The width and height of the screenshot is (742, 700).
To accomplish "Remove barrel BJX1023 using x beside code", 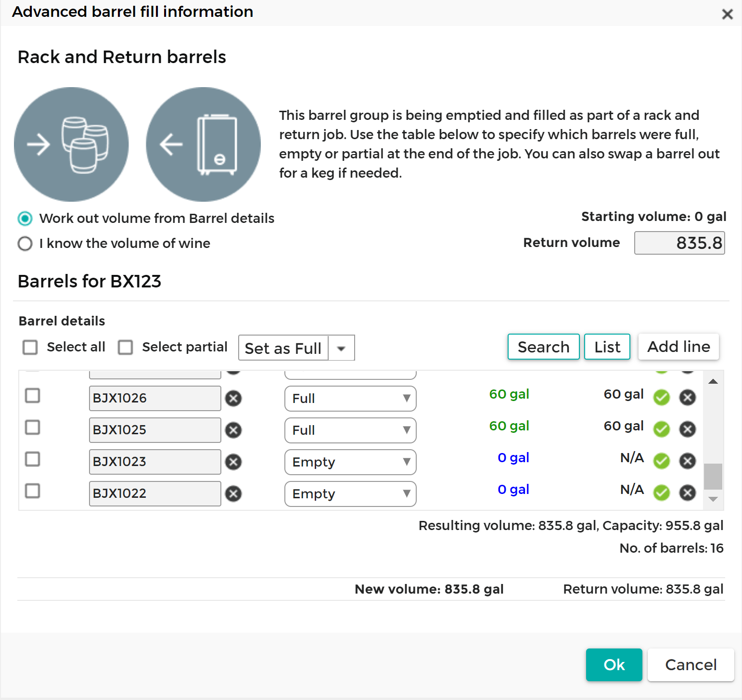I will [233, 462].
